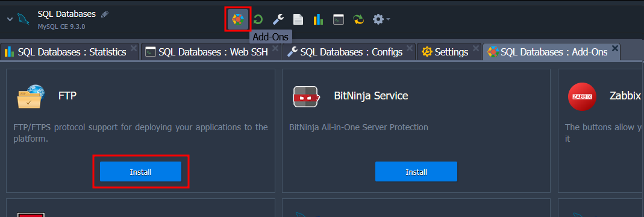This screenshot has height=217, width=644.
Task: Install the FTP add-on
Action: (140, 172)
